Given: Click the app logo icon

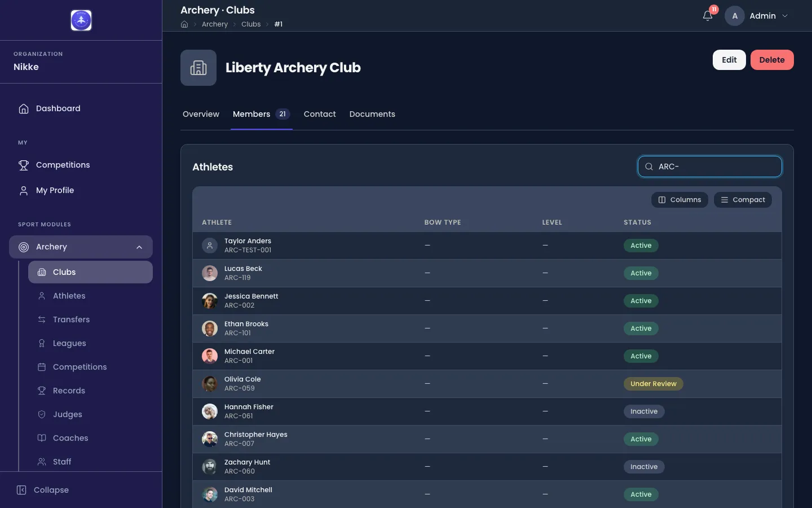Looking at the screenshot, I should [81, 20].
